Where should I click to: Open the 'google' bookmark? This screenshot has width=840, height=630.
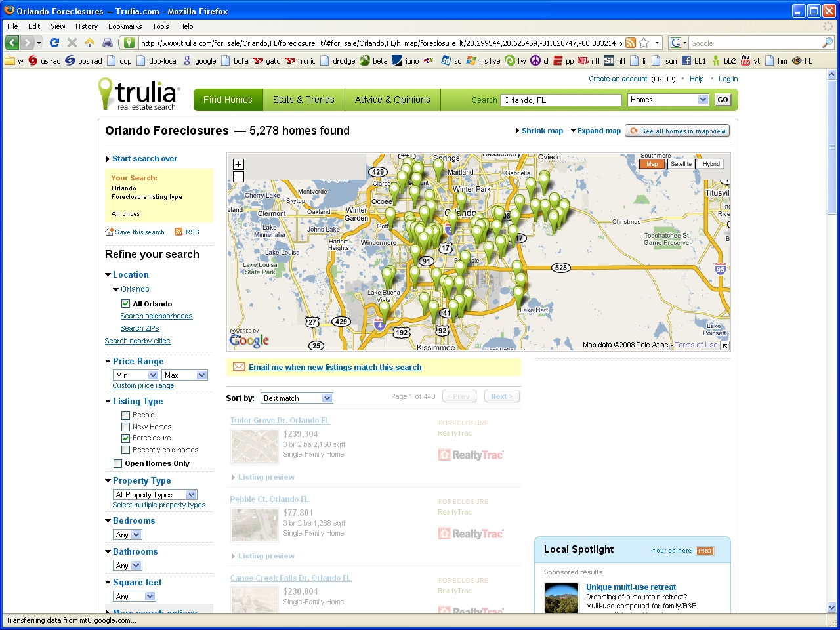click(x=199, y=61)
